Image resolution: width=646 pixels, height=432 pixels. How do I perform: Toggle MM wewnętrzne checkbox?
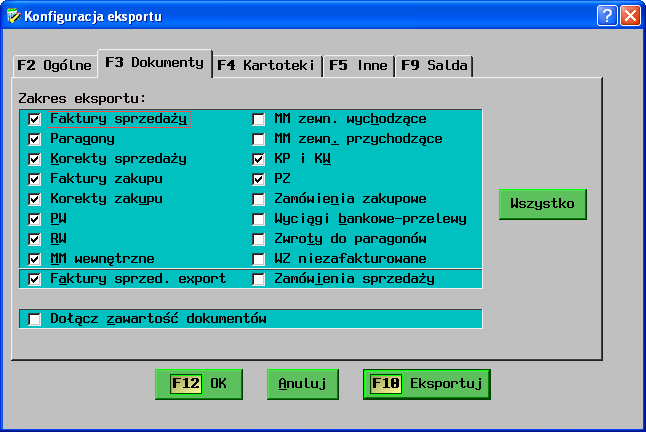(34, 259)
